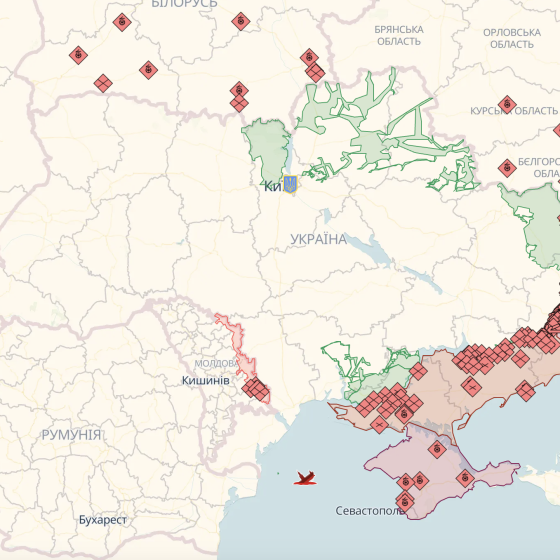Viewport: 560px width, 560px height.
Task: Click the aircraft-and-X marker in the occupied Zaporizhzhia area
Action: pyautogui.click(x=471, y=386)
